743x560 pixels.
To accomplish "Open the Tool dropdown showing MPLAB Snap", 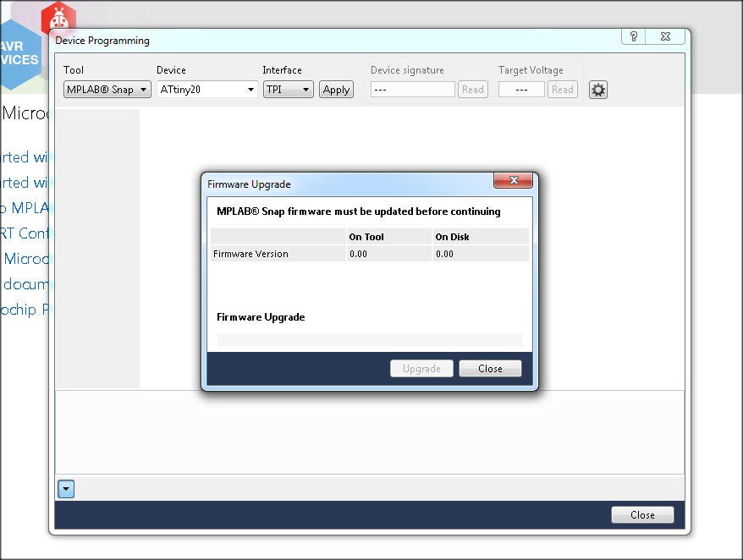I will (x=107, y=90).
